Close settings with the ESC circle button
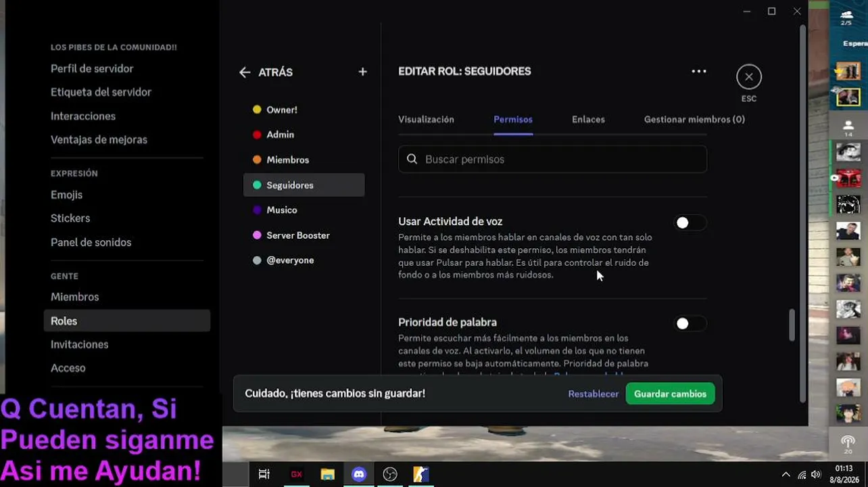868x487 pixels. coord(749,77)
